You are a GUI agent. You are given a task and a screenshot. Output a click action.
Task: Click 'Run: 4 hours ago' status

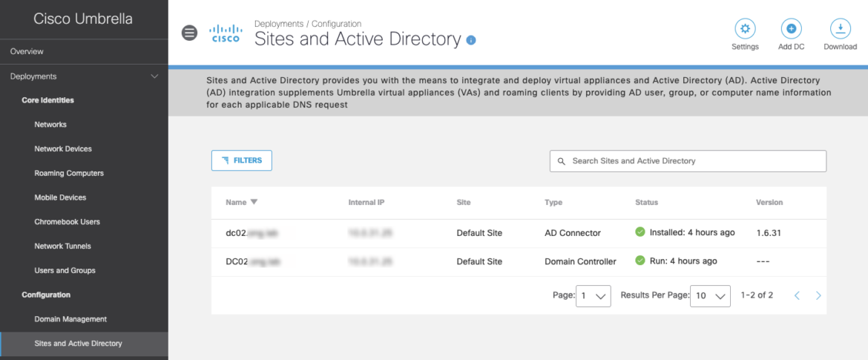pos(683,261)
